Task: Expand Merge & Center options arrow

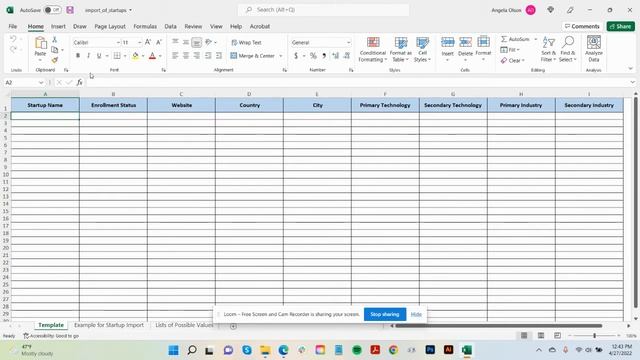Action: pyautogui.click(x=281, y=56)
